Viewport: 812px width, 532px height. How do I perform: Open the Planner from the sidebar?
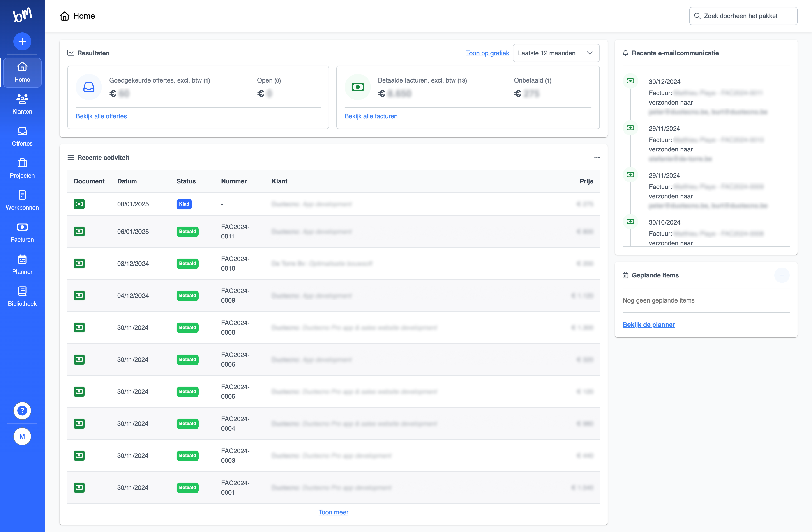22,264
